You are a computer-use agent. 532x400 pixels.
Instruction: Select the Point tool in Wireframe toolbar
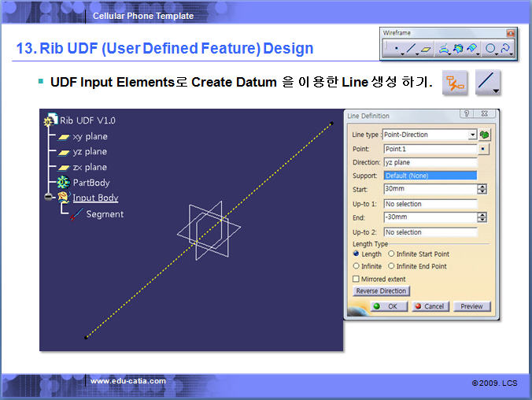pos(395,49)
